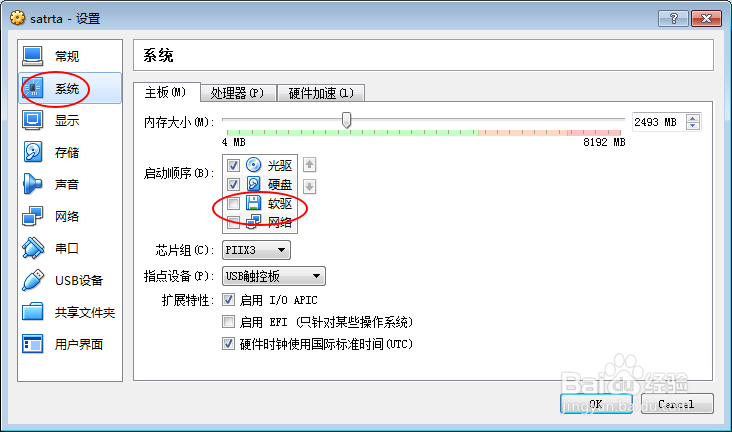Enable the 软驱 floppy boot checkbox
The image size is (732, 432).
233,203
